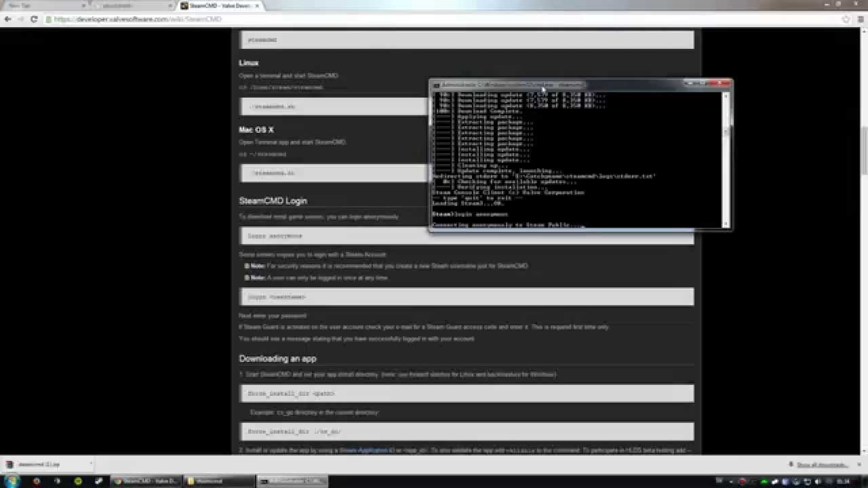Click the Spotify taskbar icon

[79, 481]
